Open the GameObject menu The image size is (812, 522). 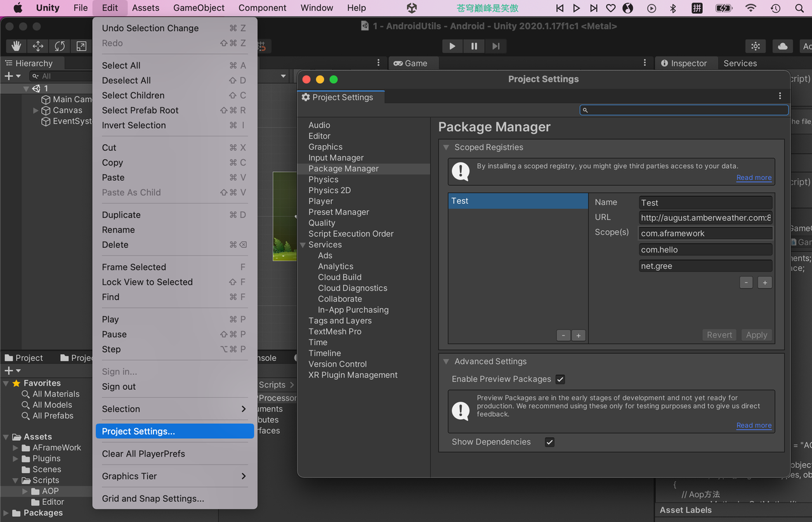(x=199, y=8)
